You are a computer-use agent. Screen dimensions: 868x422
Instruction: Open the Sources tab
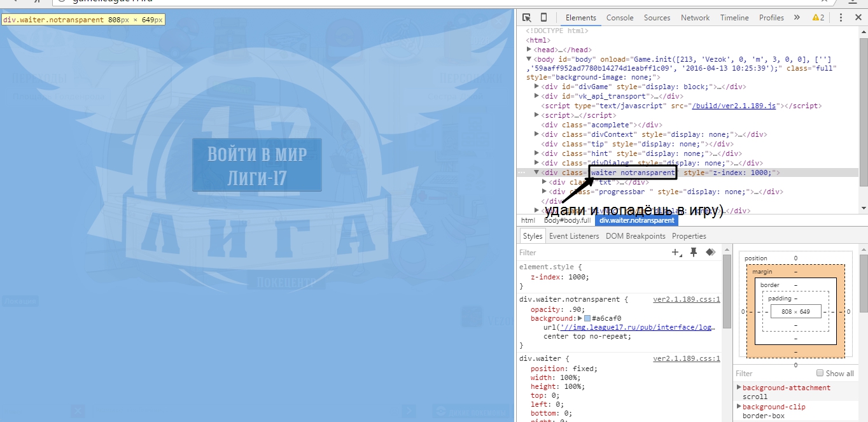(657, 18)
